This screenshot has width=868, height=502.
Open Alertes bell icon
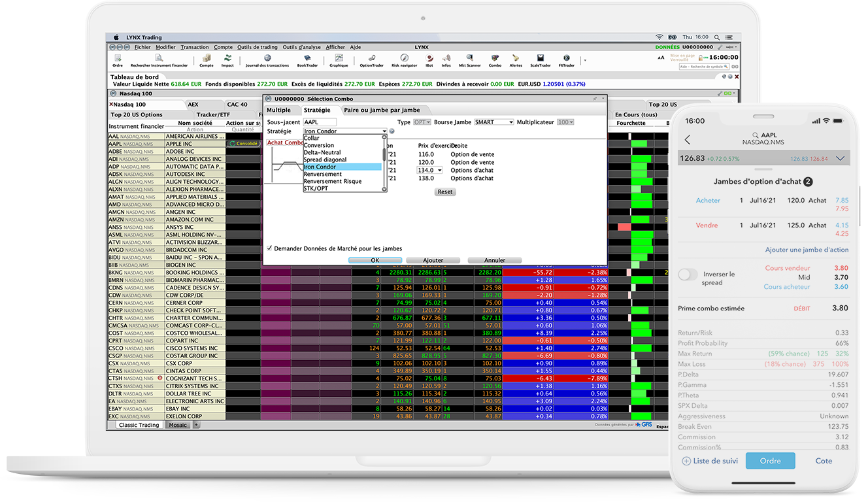pyautogui.click(x=516, y=61)
